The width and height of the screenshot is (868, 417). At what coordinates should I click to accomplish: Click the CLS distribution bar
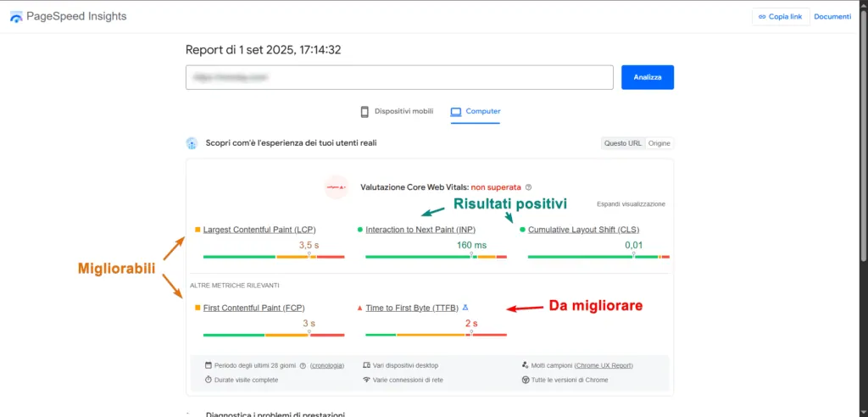(x=598, y=257)
